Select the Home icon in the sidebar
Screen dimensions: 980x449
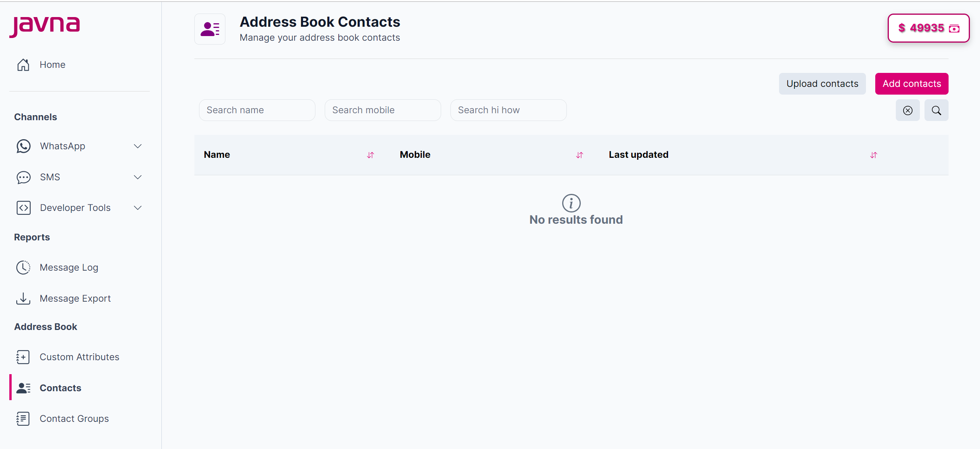[x=23, y=64]
